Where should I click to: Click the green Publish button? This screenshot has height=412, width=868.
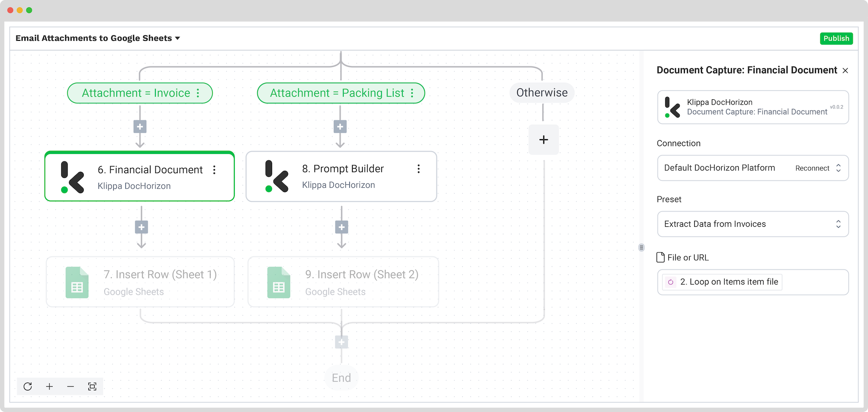pos(836,38)
